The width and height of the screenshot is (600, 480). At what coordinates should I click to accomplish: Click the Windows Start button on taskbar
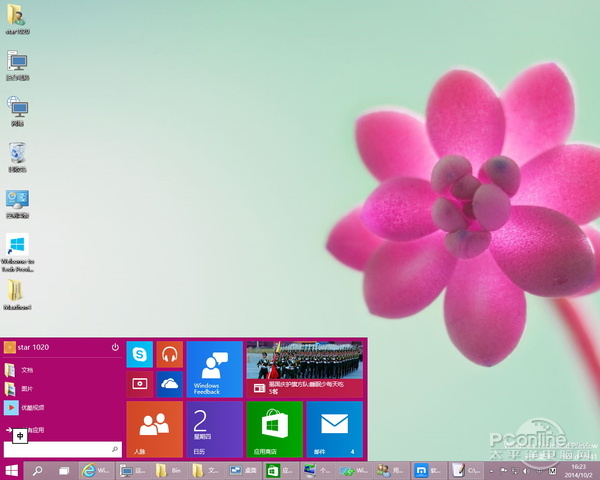(13, 469)
